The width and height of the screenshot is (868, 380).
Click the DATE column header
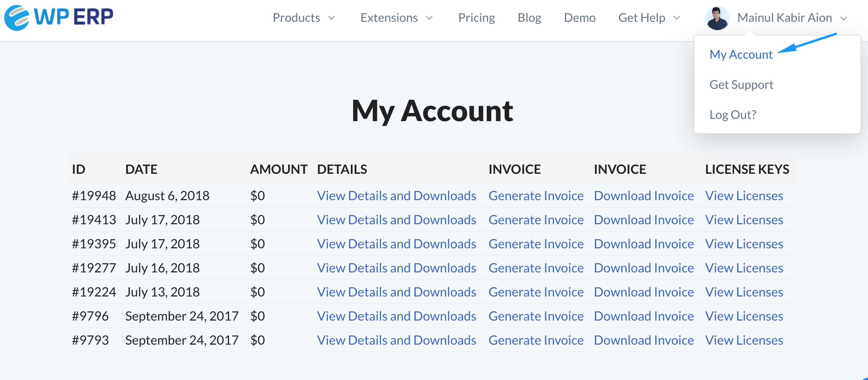click(x=141, y=169)
